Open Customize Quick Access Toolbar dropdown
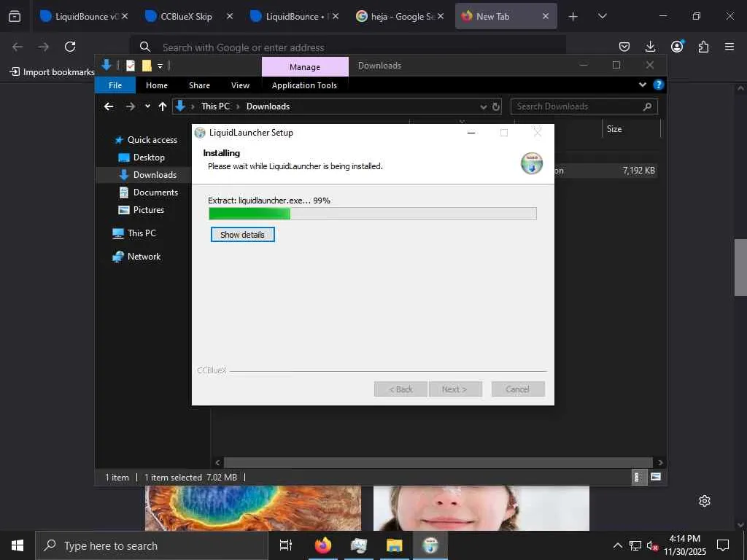747x560 pixels. point(160,66)
